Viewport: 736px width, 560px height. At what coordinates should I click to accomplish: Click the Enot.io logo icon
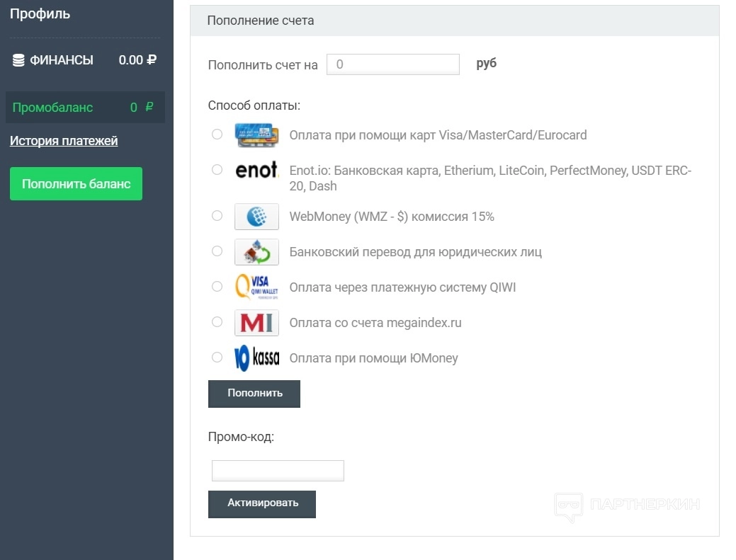tap(256, 170)
